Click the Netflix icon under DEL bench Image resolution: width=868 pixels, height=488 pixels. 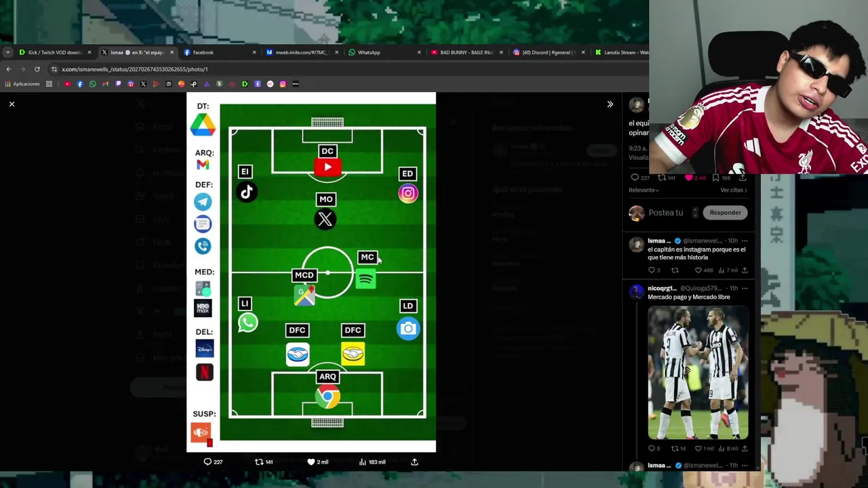(x=204, y=372)
